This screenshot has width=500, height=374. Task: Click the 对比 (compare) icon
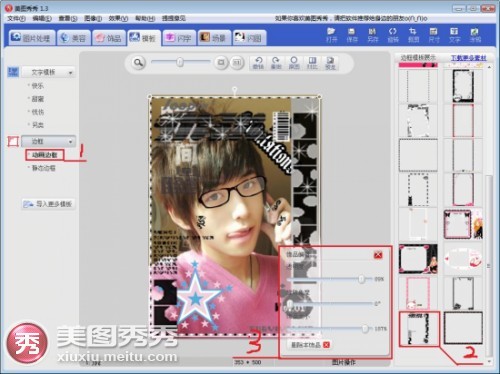click(312, 62)
